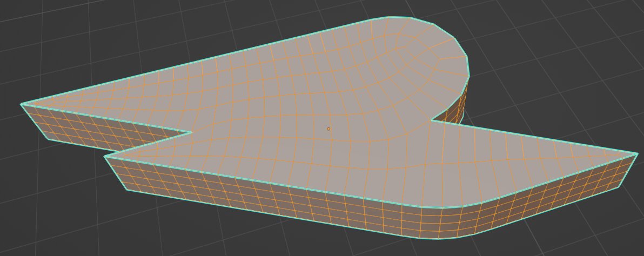Click the concave corner vertex beneath the rounded lobe
This screenshot has width=644, height=256.
pyautogui.click(x=431, y=120)
